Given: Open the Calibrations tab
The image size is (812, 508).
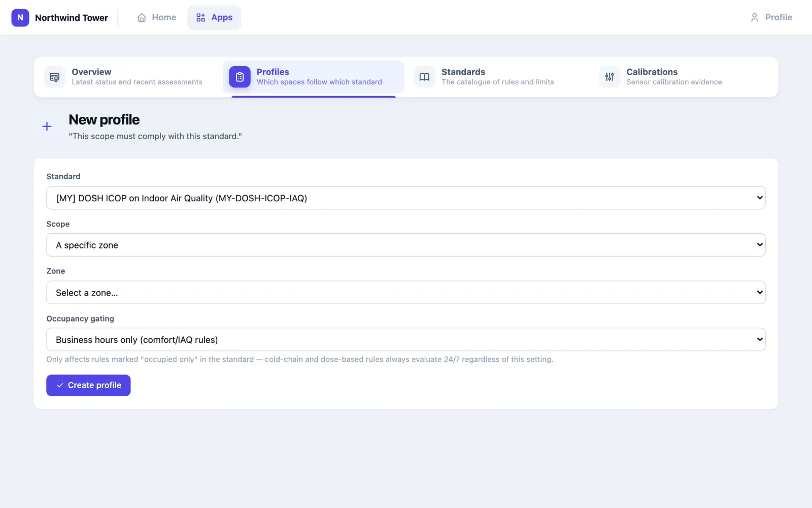Looking at the screenshot, I should point(683,77).
